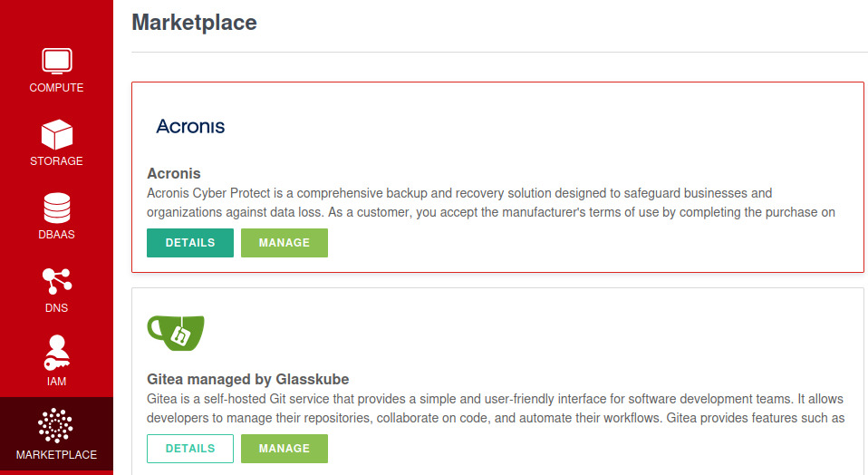868x475 pixels.
Task: Choose the STORAGE text label in sidebar
Action: coord(56,161)
